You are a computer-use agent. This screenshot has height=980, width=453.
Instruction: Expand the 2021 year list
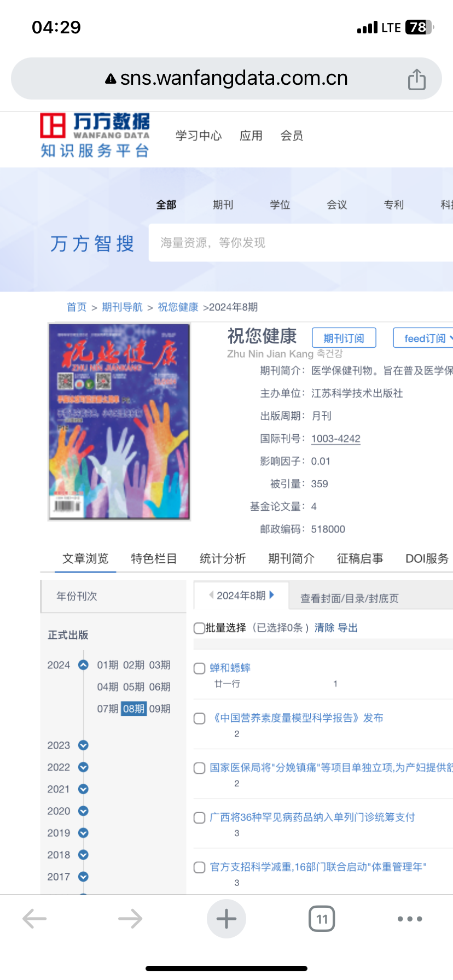(83, 789)
